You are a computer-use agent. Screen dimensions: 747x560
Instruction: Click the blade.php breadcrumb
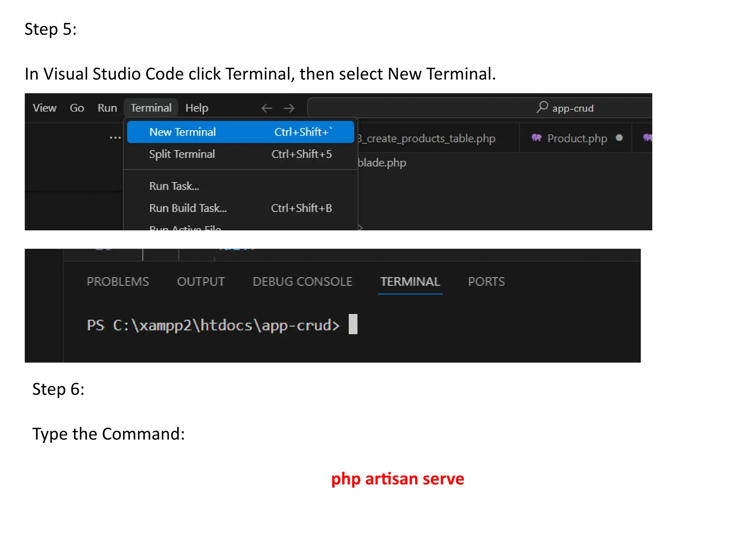[x=382, y=163]
